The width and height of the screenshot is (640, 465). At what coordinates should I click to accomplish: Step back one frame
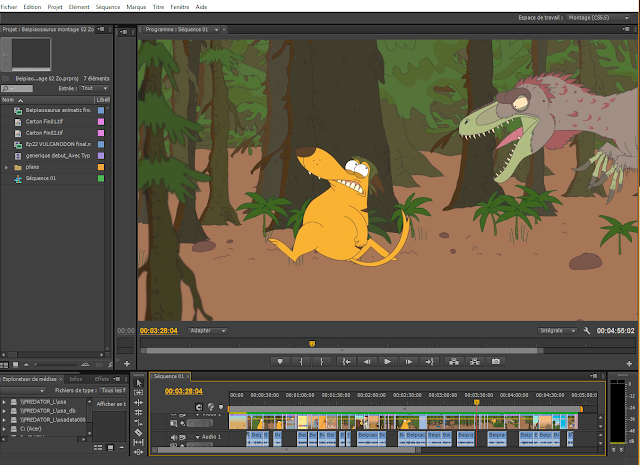[367, 362]
